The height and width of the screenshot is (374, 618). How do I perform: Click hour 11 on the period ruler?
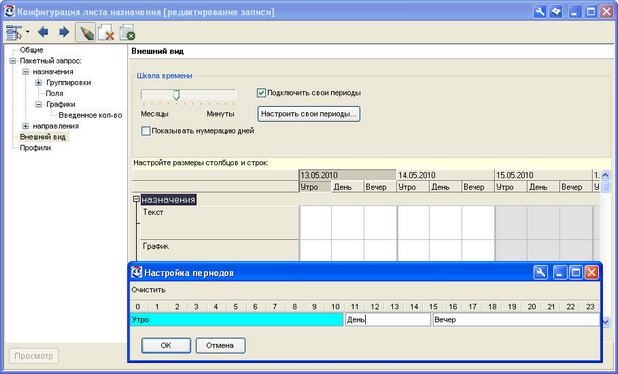[355, 307]
